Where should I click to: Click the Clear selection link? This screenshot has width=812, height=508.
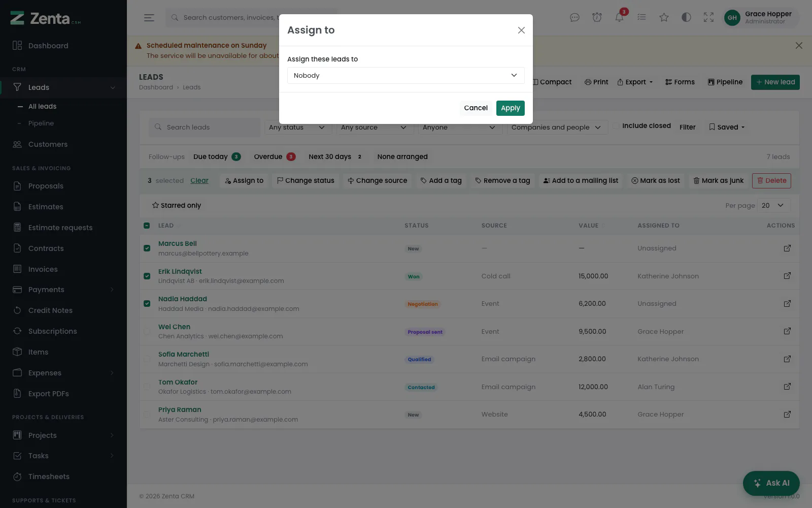tap(199, 180)
